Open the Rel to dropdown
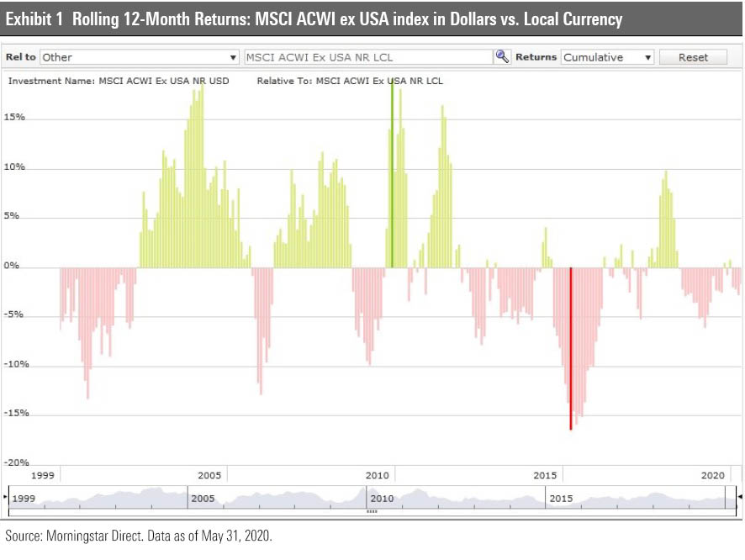The height and width of the screenshot is (560, 745). point(140,57)
